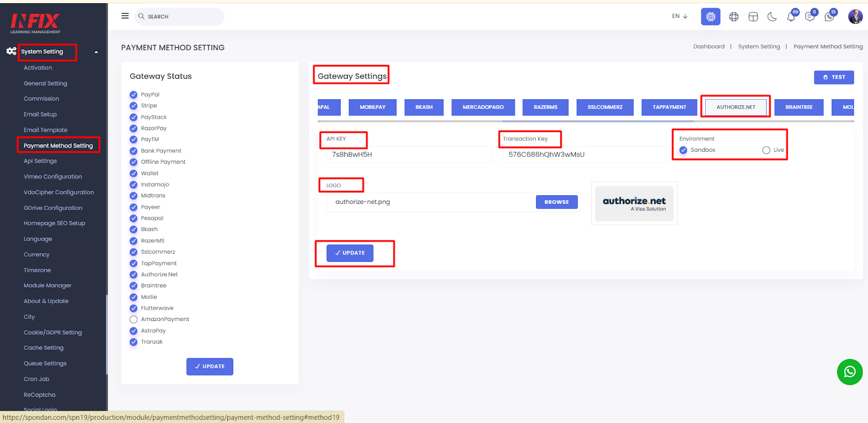Click the Transaction Key input field

pyautogui.click(x=586, y=155)
